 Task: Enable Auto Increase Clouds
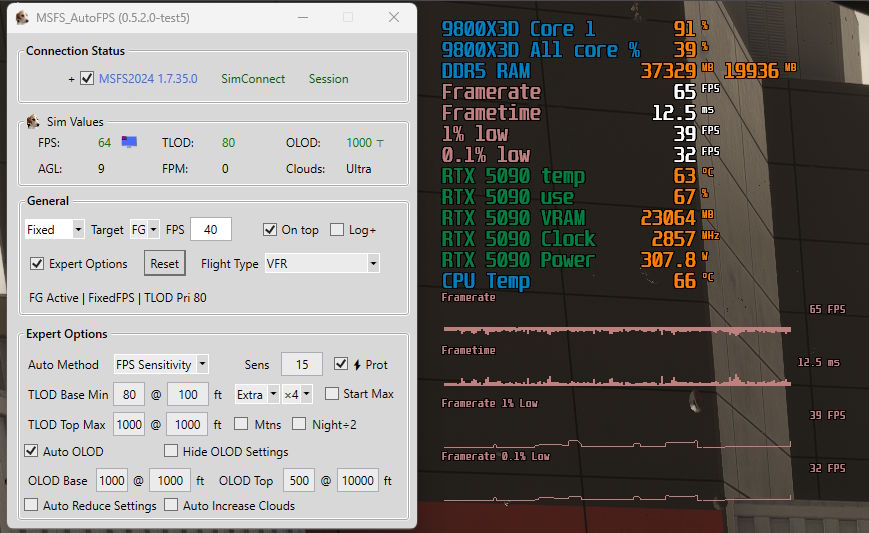point(171,505)
